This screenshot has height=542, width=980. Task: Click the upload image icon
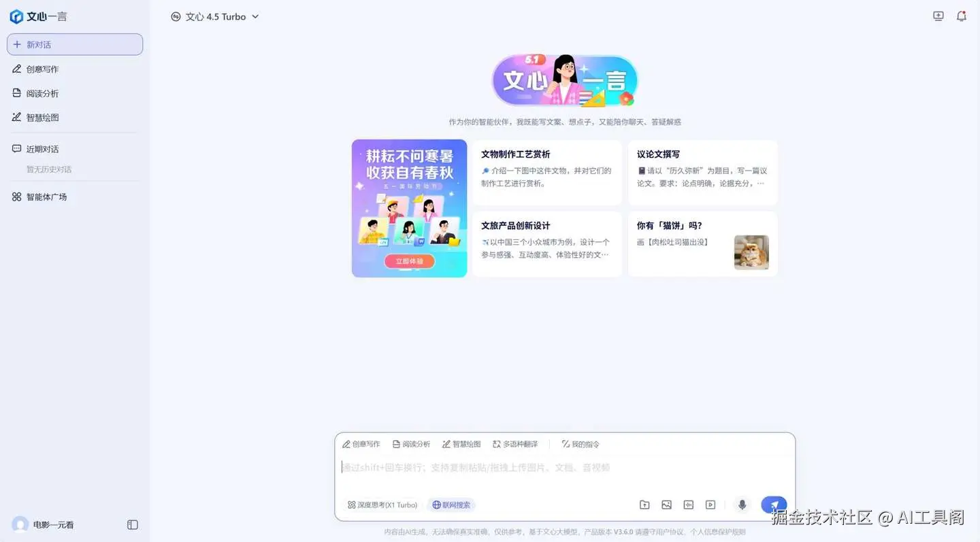(x=666, y=505)
